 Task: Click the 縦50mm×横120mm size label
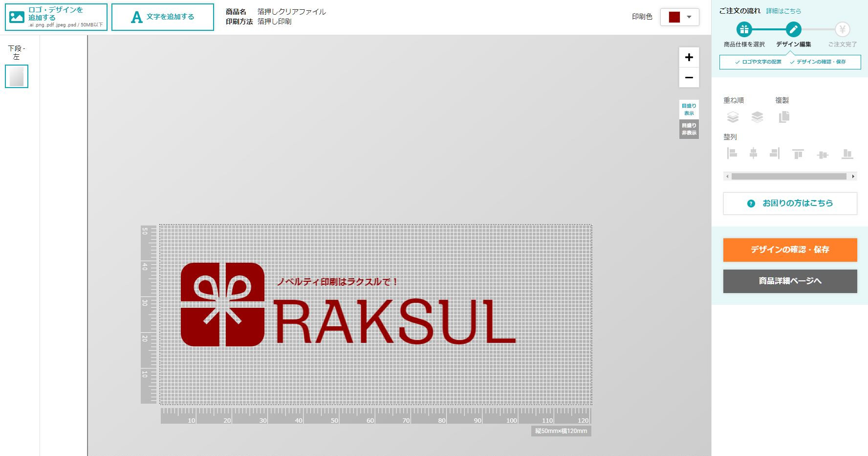pos(561,431)
